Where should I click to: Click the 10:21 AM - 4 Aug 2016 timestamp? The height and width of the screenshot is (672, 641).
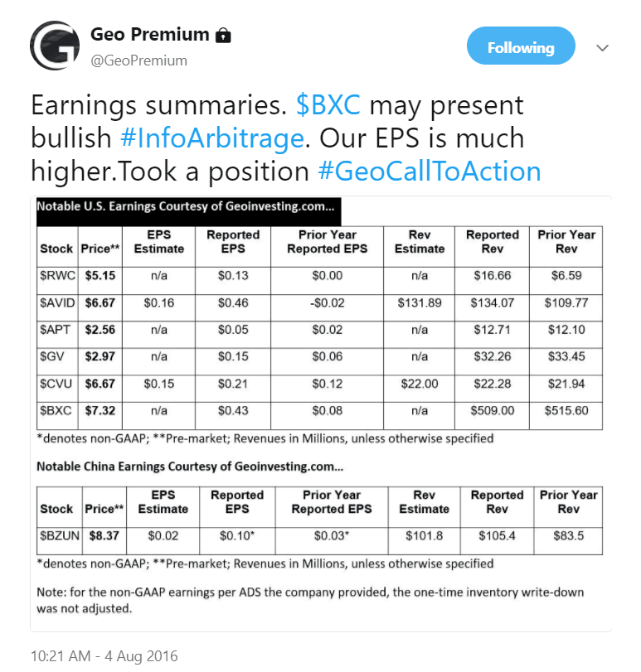(x=104, y=656)
